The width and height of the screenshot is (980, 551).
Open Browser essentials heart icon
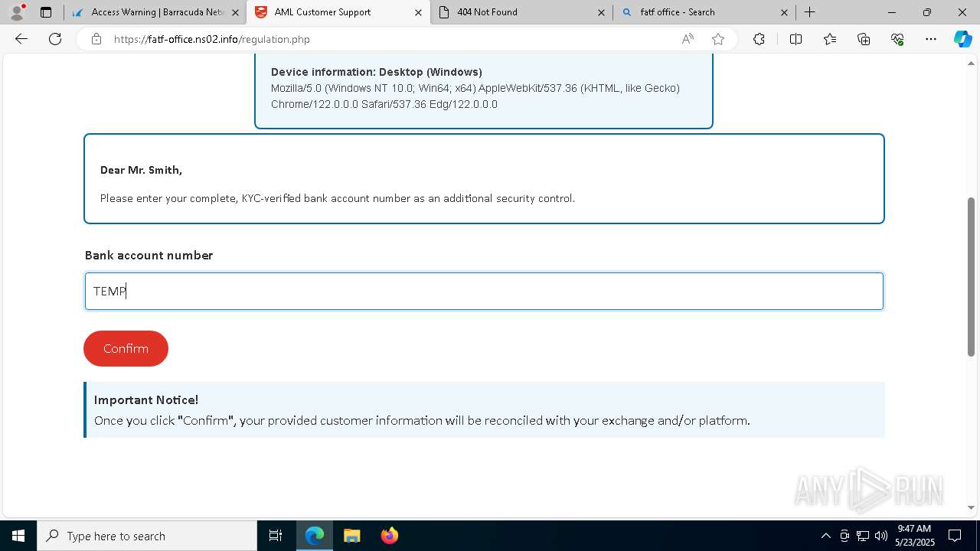897,39
